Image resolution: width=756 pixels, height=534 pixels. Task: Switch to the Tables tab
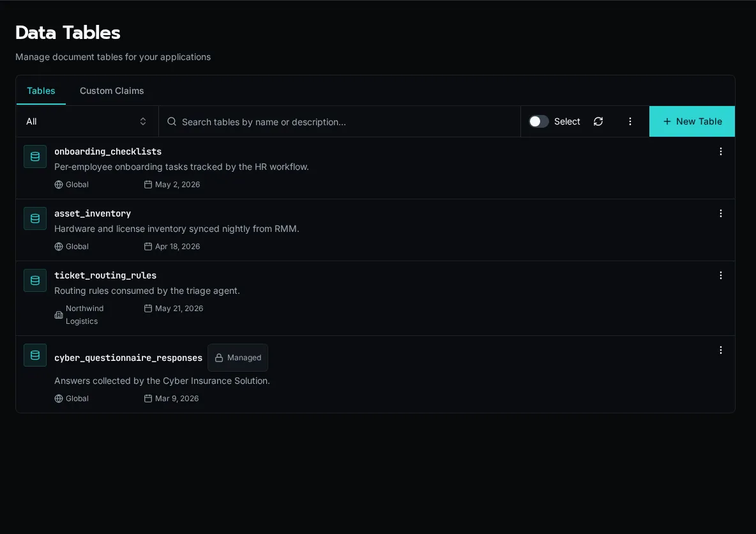[x=41, y=91]
